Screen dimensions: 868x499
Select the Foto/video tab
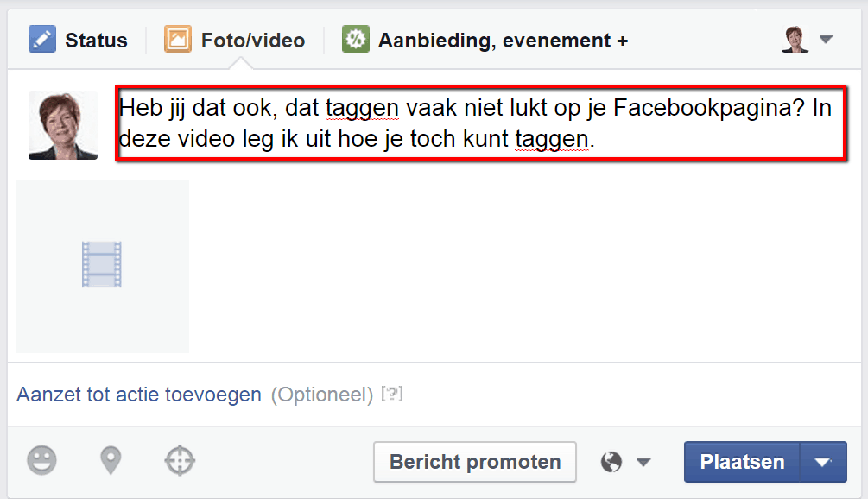click(235, 40)
